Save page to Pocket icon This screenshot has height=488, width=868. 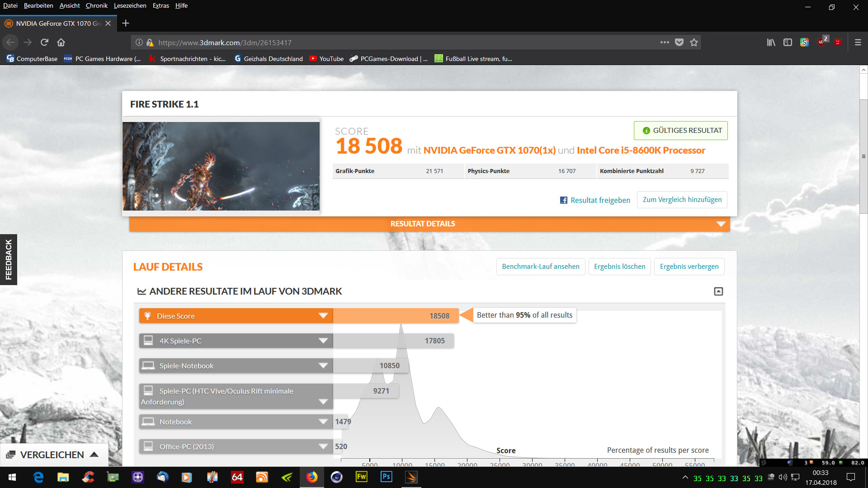coord(679,42)
